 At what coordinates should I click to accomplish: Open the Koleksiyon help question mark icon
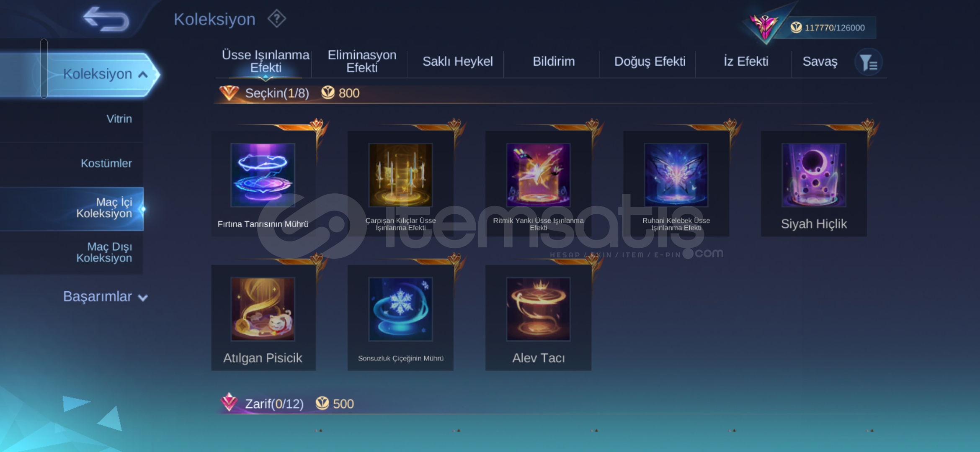point(276,19)
